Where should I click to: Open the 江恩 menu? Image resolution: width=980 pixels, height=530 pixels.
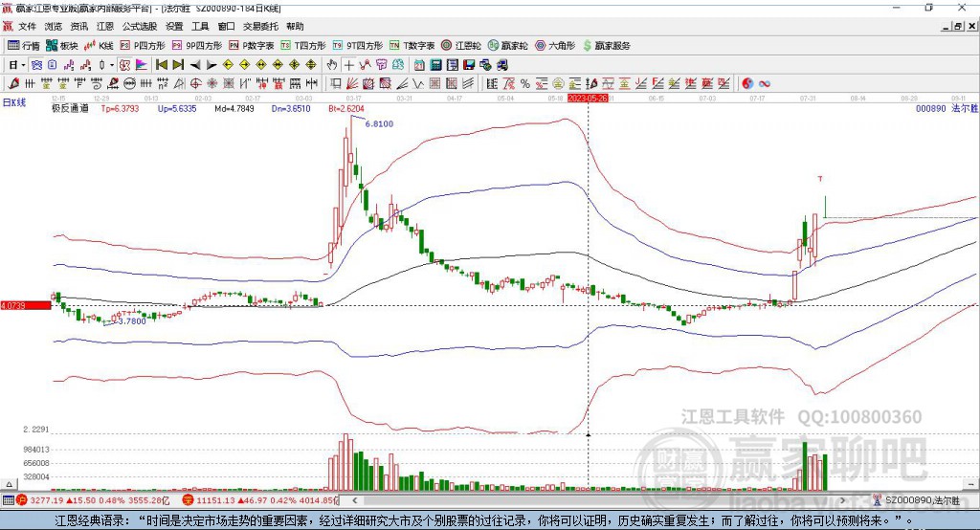click(105, 26)
